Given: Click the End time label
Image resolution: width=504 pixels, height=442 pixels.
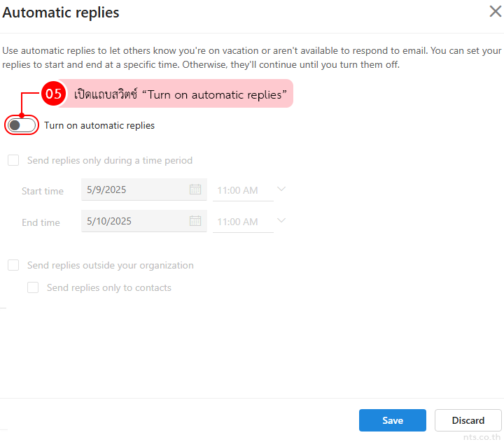Looking at the screenshot, I should [x=41, y=222].
